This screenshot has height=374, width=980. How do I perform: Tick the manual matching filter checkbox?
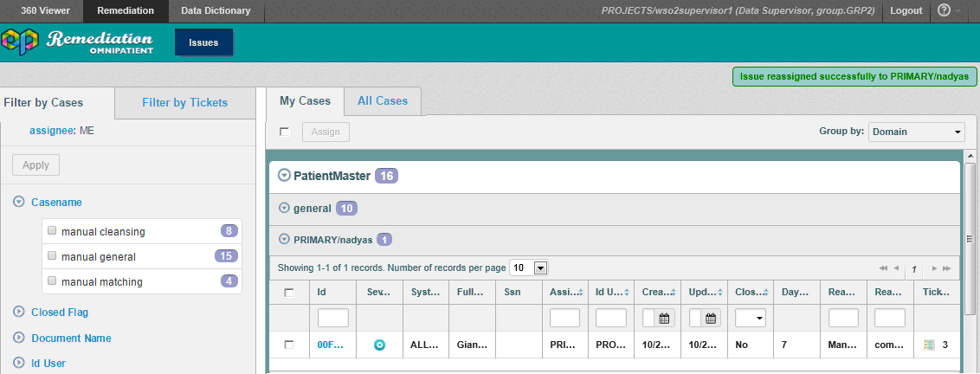point(53,281)
